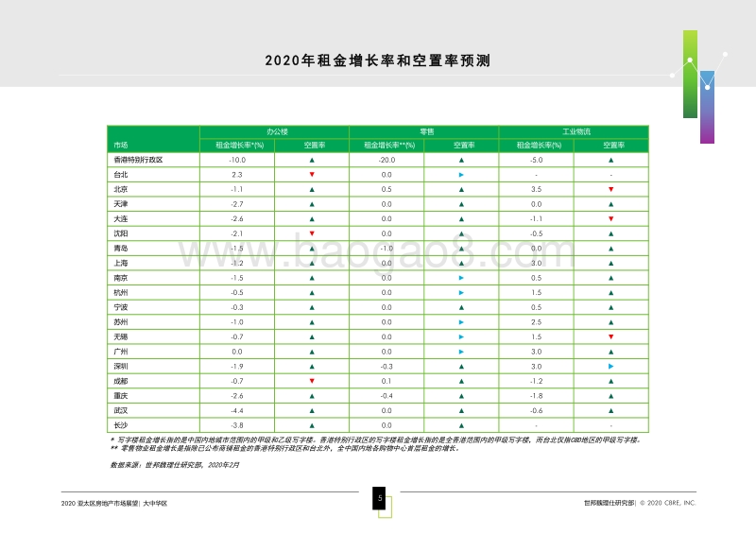Click blue right arrow in 南京 零售 空置率 cell
The height and width of the screenshot is (534, 756).
click(461, 278)
